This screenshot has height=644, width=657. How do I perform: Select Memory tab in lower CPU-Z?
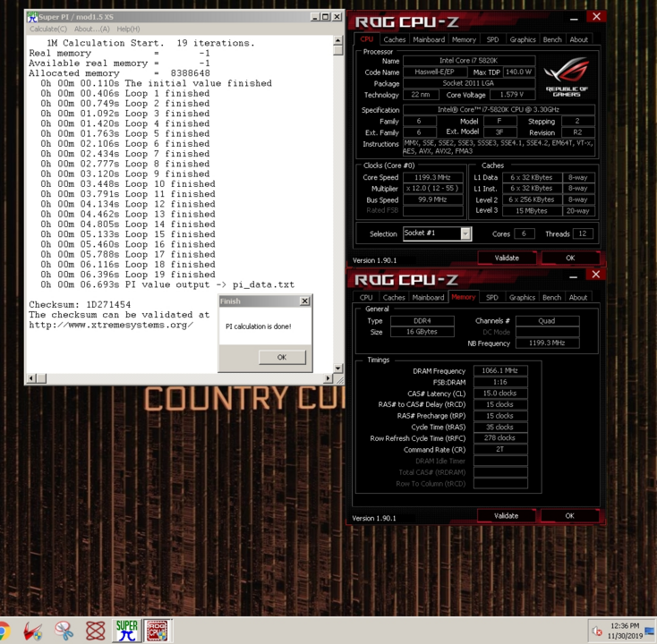pyautogui.click(x=464, y=297)
